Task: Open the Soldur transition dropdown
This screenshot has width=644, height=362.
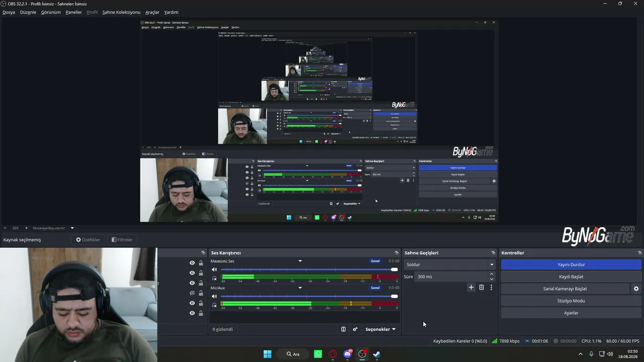Action: [x=450, y=264]
